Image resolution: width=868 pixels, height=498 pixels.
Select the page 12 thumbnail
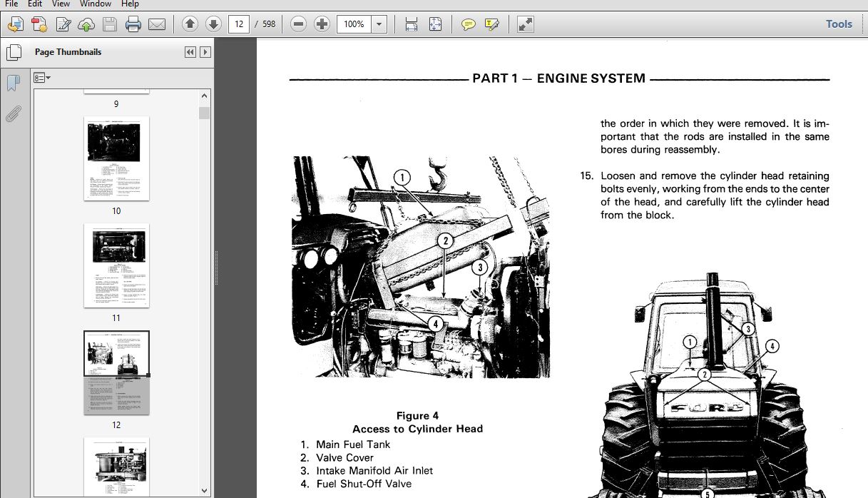click(117, 372)
